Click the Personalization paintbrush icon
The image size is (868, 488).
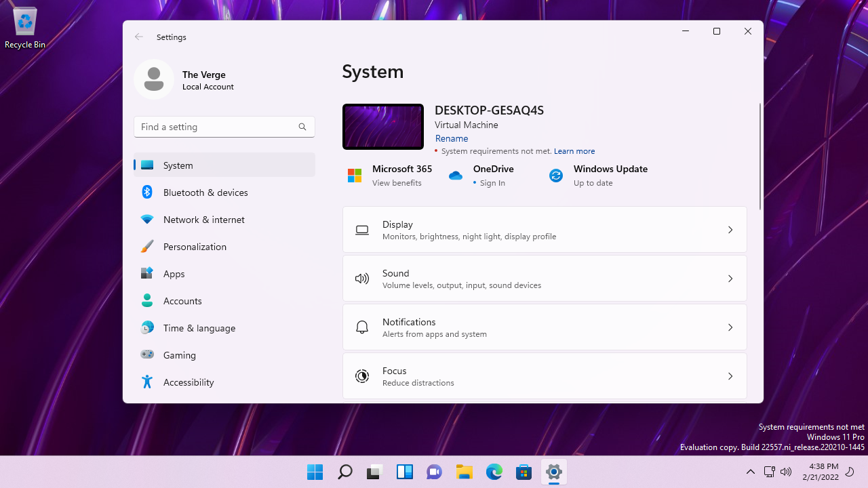pyautogui.click(x=147, y=246)
